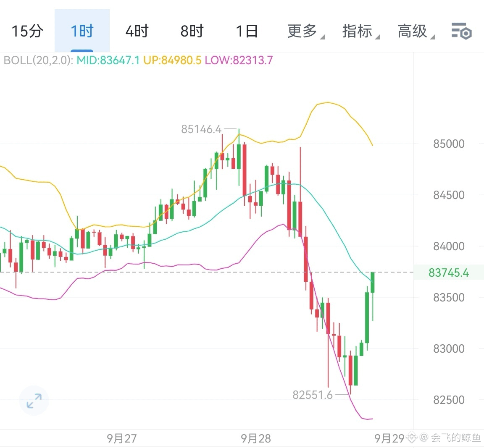
Task: Click the 85146.4 high price marker
Action: [x=201, y=129]
